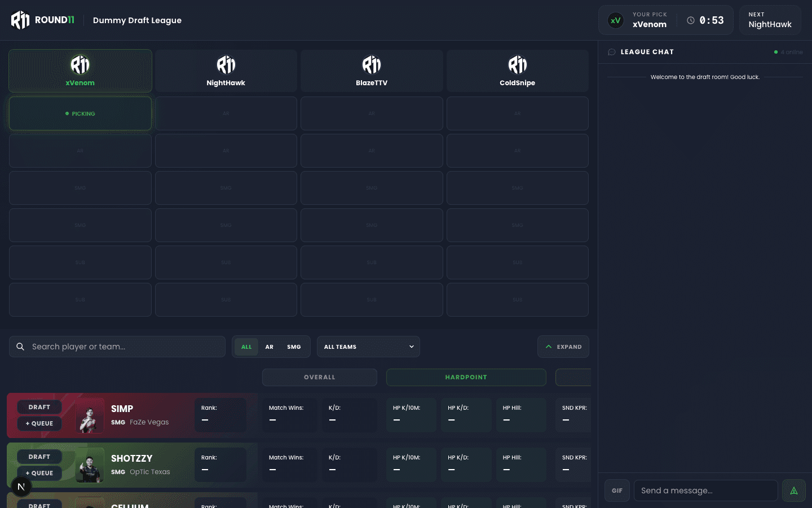
Task: Switch to the Overall stats tab
Action: [x=319, y=377]
